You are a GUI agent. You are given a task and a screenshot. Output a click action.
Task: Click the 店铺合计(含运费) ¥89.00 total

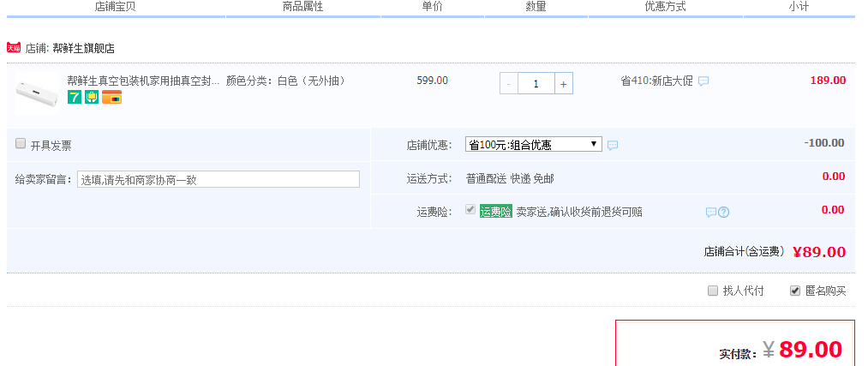pyautogui.click(x=775, y=252)
